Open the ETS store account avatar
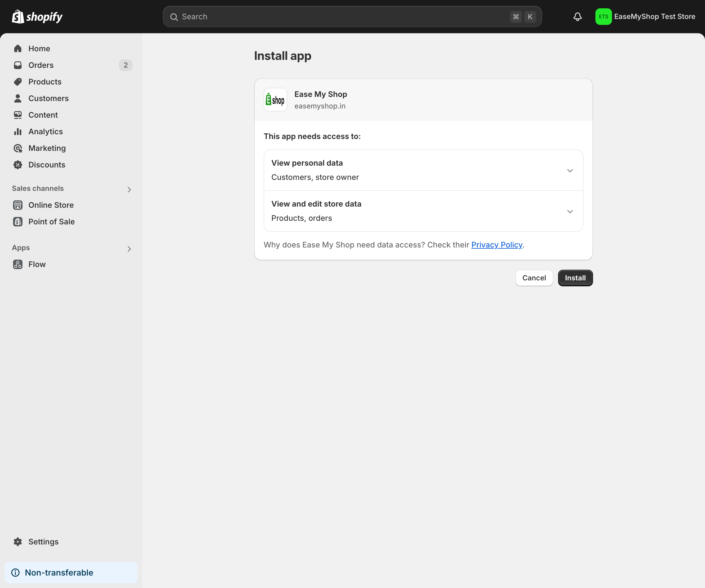 click(x=603, y=17)
